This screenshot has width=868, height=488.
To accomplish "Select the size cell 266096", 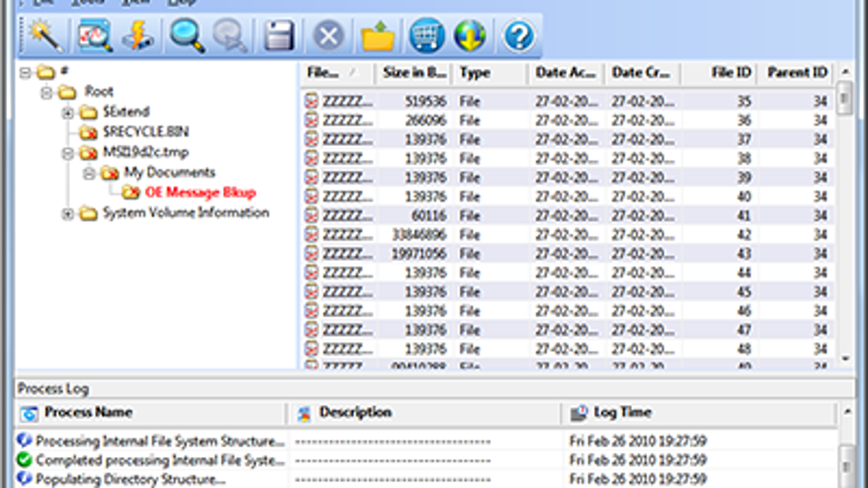I will (425, 120).
